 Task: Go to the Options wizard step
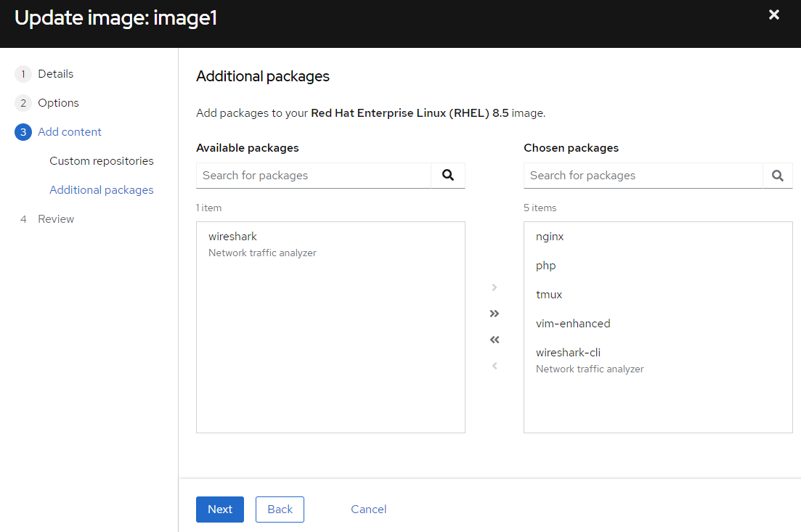[x=58, y=103]
